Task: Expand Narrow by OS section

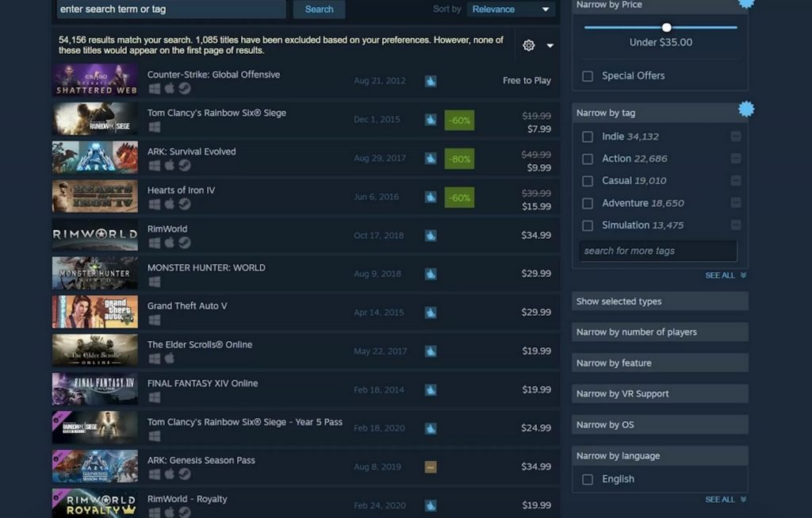Action: [x=660, y=424]
